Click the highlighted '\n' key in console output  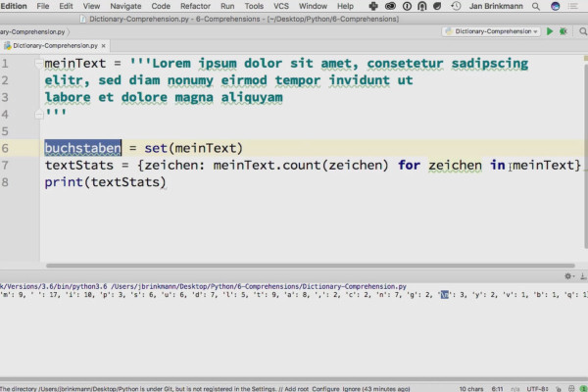444,295
